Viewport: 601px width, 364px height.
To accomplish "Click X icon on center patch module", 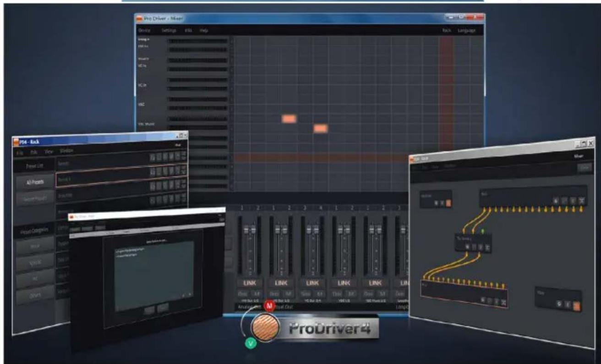I will point(488,248).
